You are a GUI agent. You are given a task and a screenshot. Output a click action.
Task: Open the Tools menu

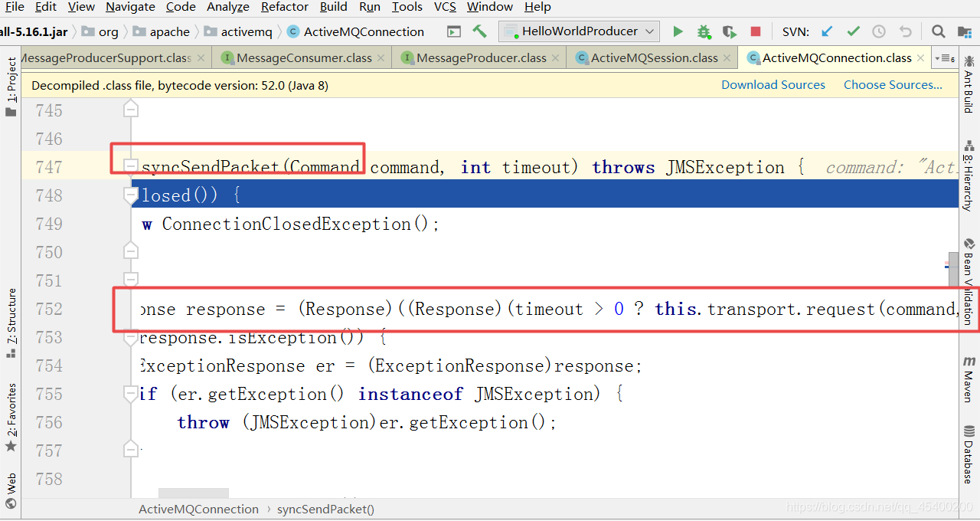[x=407, y=7]
